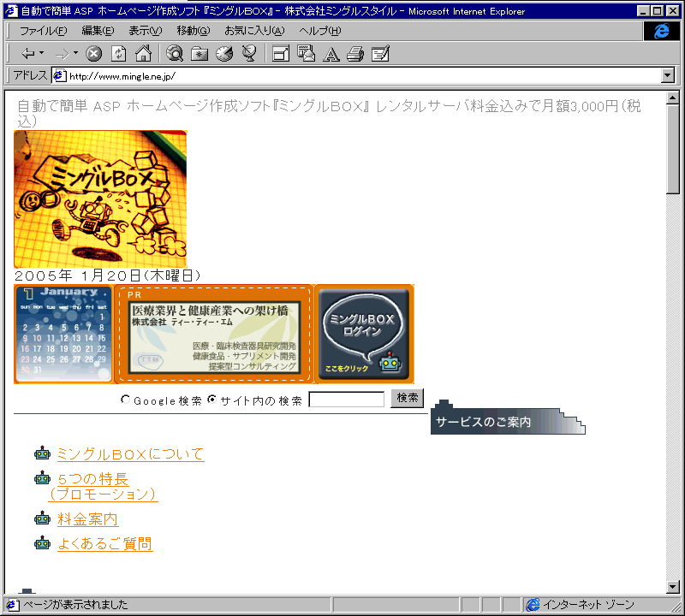The width and height of the screenshot is (685, 616).
Task: Open the お気に入り(A) menu
Action: pos(254,31)
